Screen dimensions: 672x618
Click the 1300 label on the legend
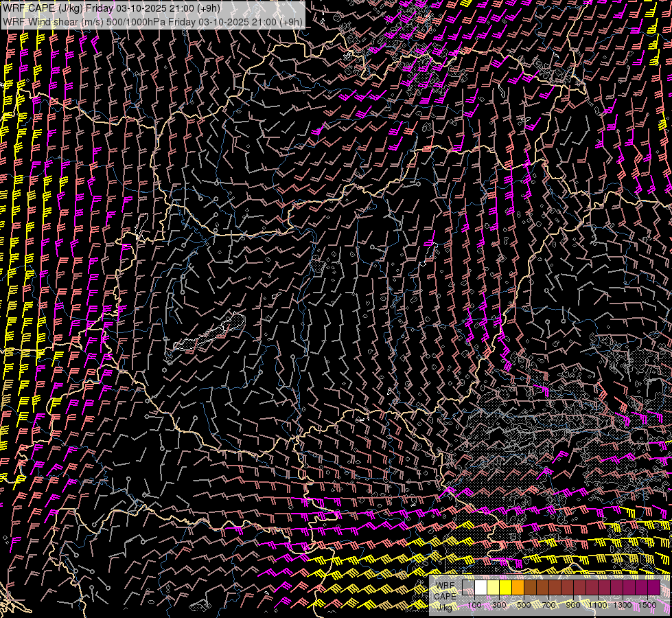(x=623, y=605)
